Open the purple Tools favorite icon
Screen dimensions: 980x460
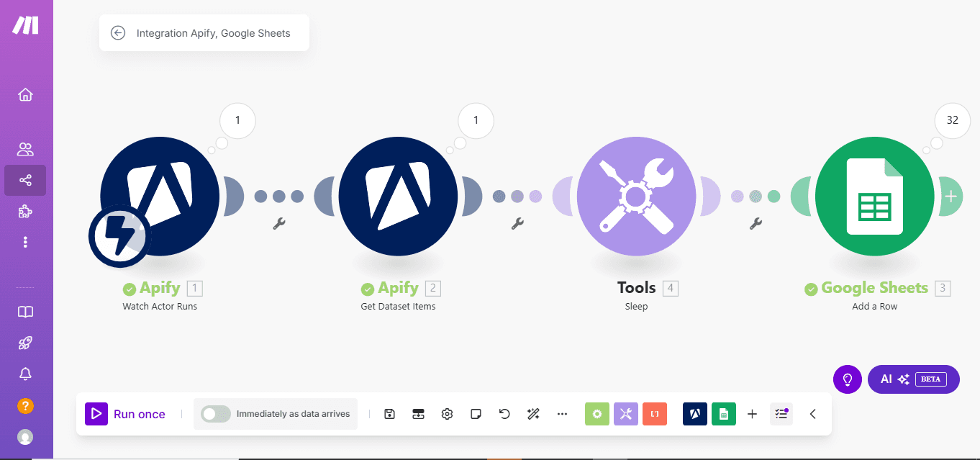[626, 414]
